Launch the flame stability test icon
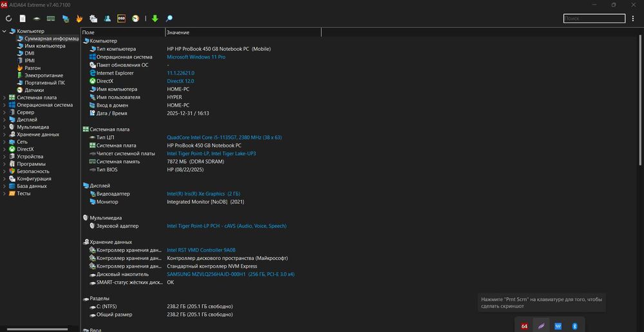This screenshot has width=644, height=332. coord(79,19)
